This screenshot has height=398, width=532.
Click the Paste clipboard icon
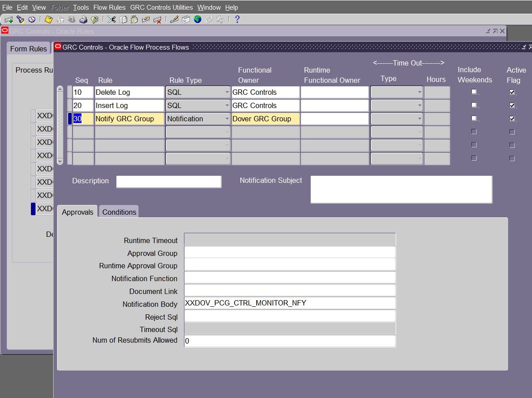(134, 19)
